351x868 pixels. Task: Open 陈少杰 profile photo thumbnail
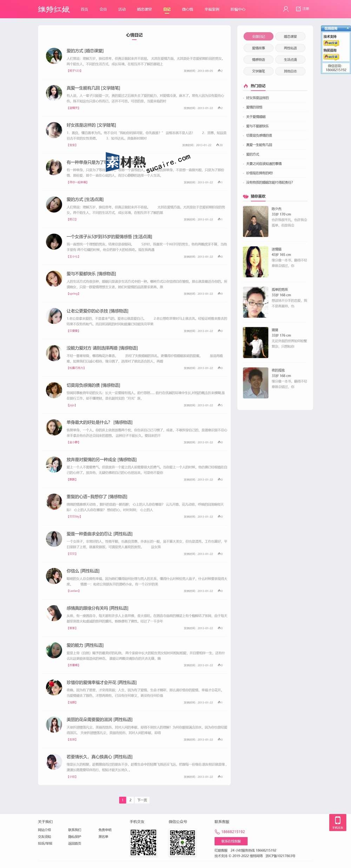(x=256, y=221)
